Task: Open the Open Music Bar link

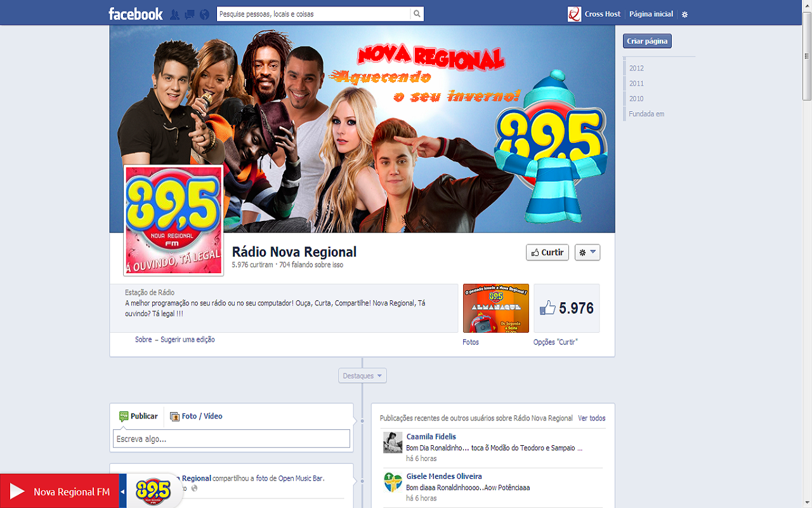Action: [x=301, y=478]
